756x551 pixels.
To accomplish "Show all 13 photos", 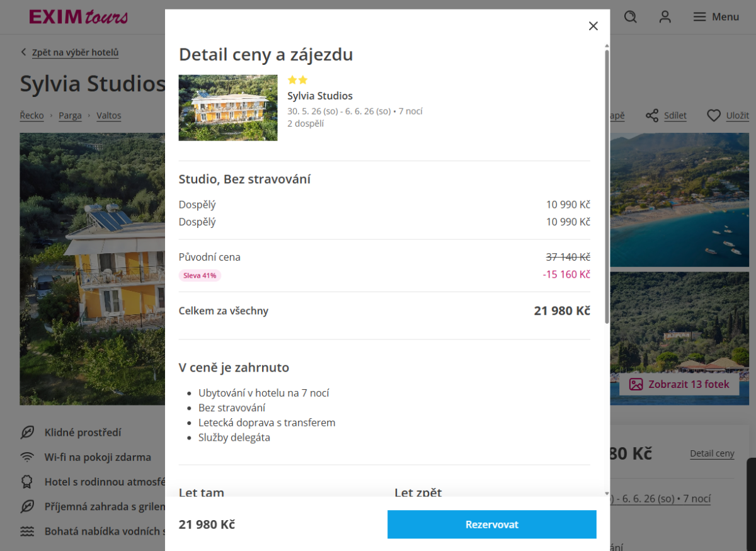I will (x=680, y=384).
